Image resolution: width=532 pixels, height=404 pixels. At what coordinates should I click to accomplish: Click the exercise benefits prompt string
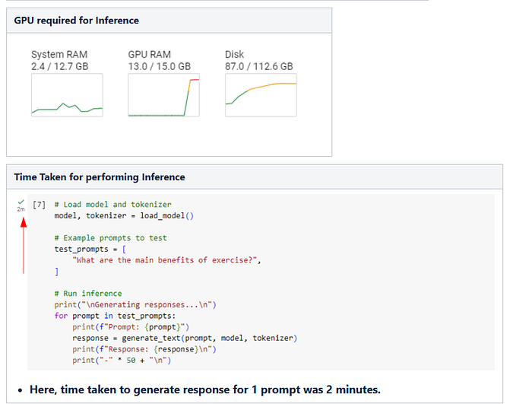pos(166,260)
